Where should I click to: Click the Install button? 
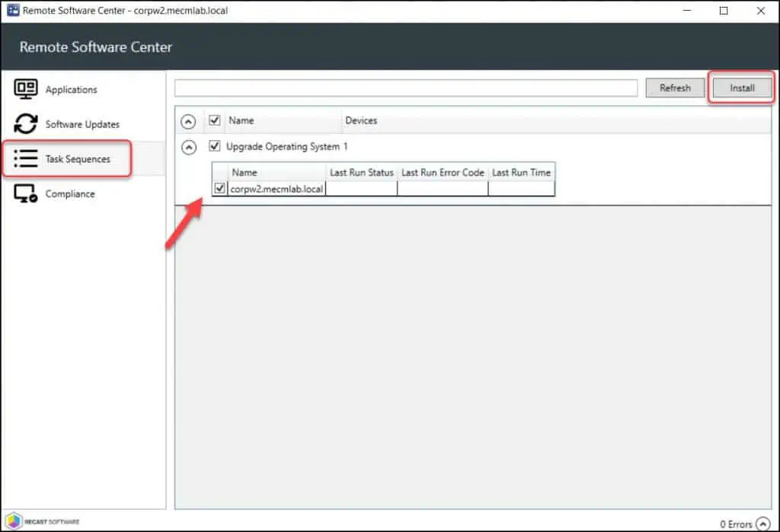point(742,88)
